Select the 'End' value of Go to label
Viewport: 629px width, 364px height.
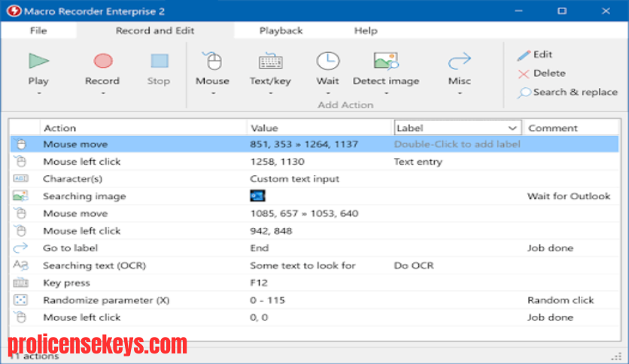pos(259,248)
